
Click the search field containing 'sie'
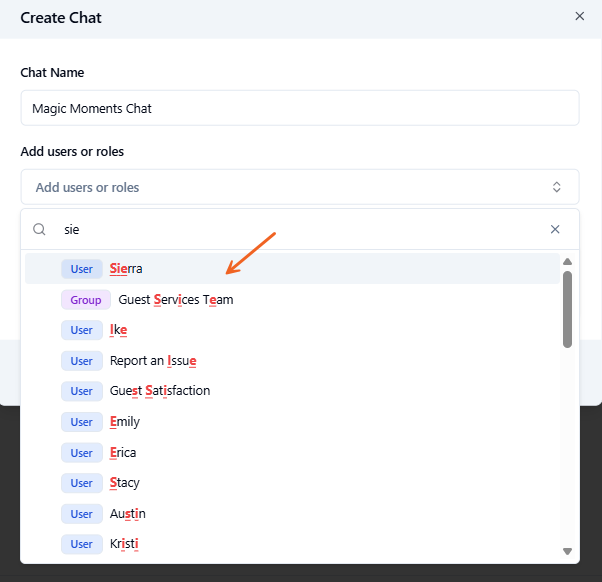(x=290, y=229)
